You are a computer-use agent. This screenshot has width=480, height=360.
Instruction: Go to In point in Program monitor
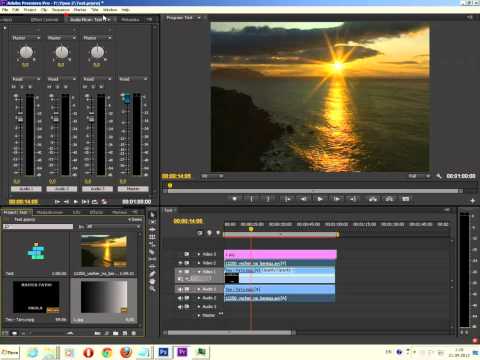[287, 199]
